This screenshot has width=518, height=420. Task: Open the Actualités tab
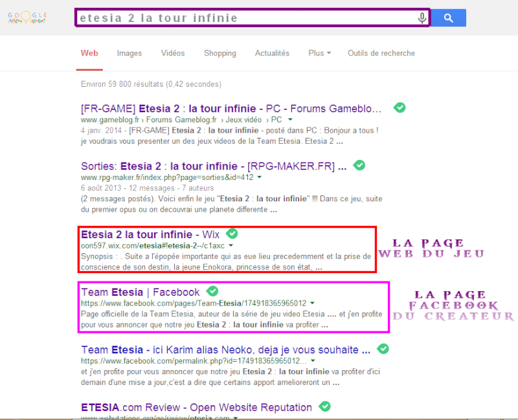click(272, 53)
